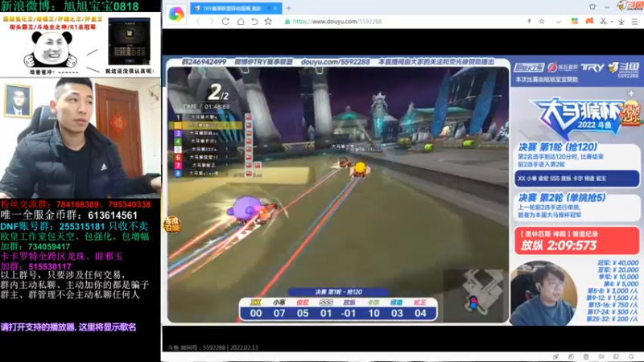This screenshot has width=644, height=362.
Task: Close the TRY stream browser tab
Action: [x=275, y=8]
